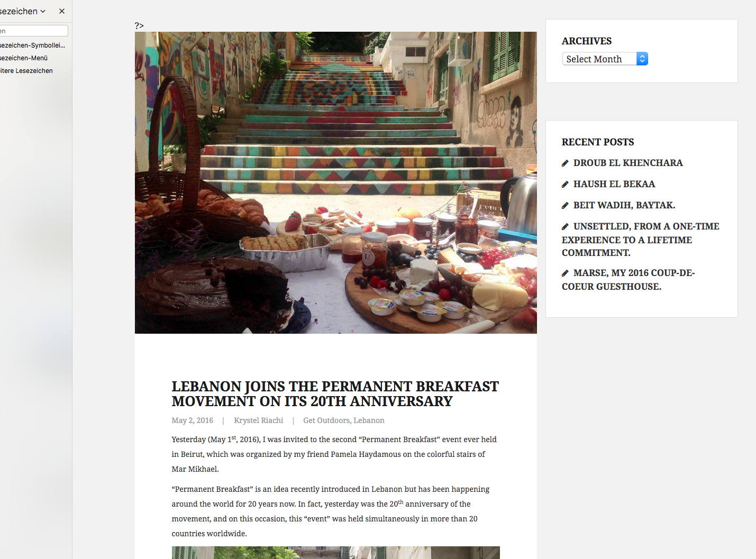Click the colorful stairs breakfast featured image

tap(336, 182)
